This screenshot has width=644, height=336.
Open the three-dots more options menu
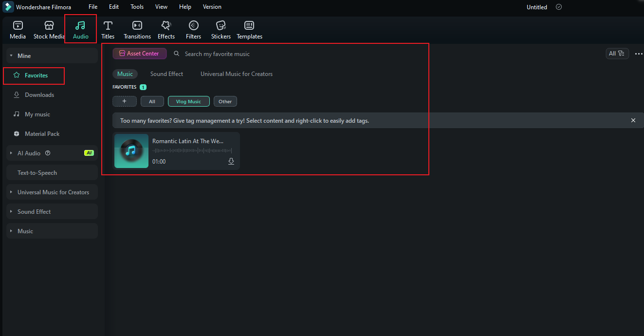pyautogui.click(x=639, y=54)
